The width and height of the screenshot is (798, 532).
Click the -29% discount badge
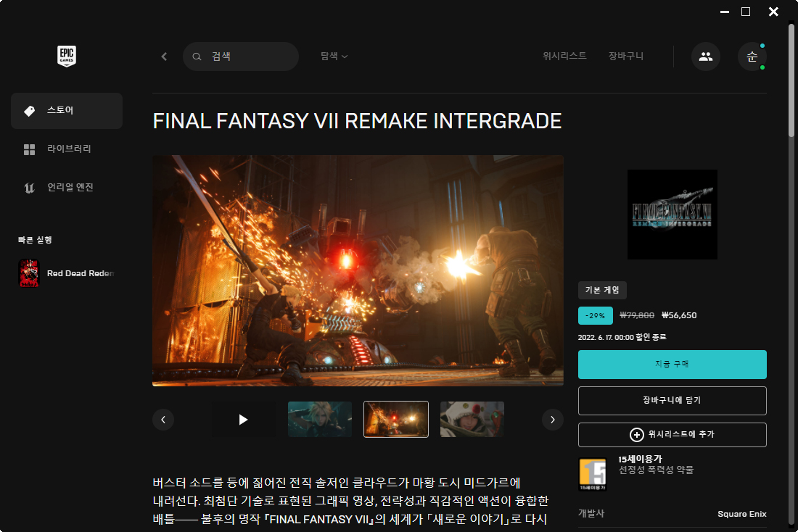tap(596, 316)
